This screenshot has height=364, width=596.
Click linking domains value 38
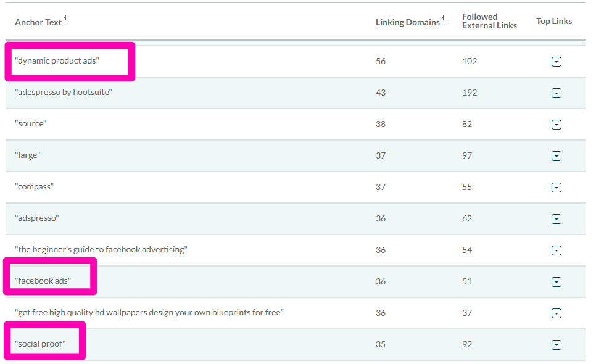(381, 124)
